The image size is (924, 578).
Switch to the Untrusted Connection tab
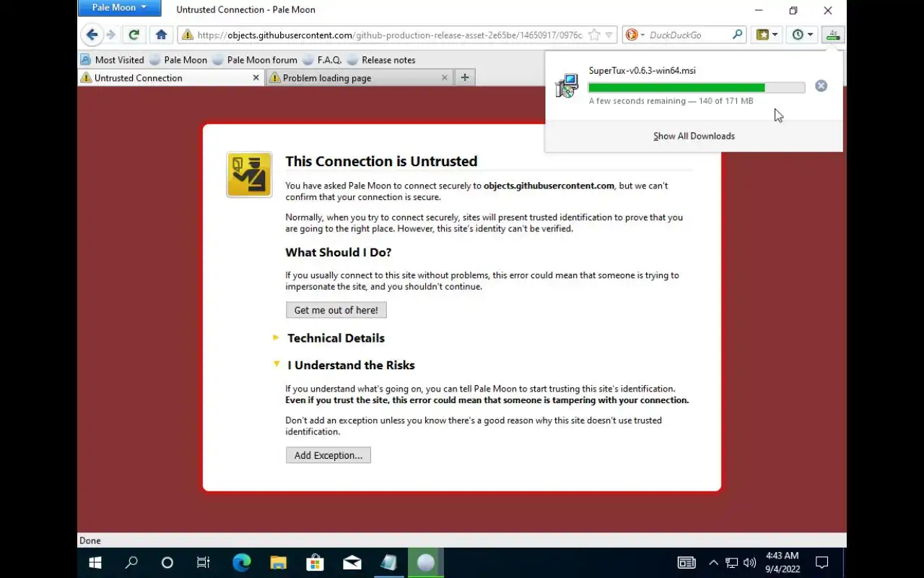point(171,78)
